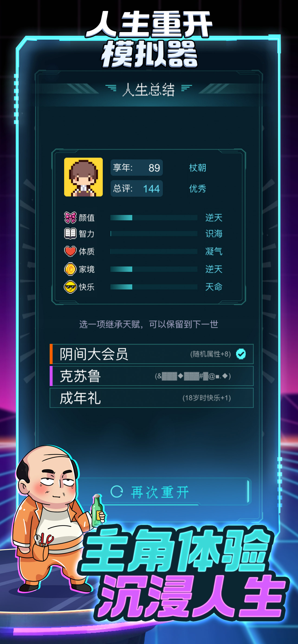Select the 成年礼 talent row
298x644 pixels.
tap(152, 398)
